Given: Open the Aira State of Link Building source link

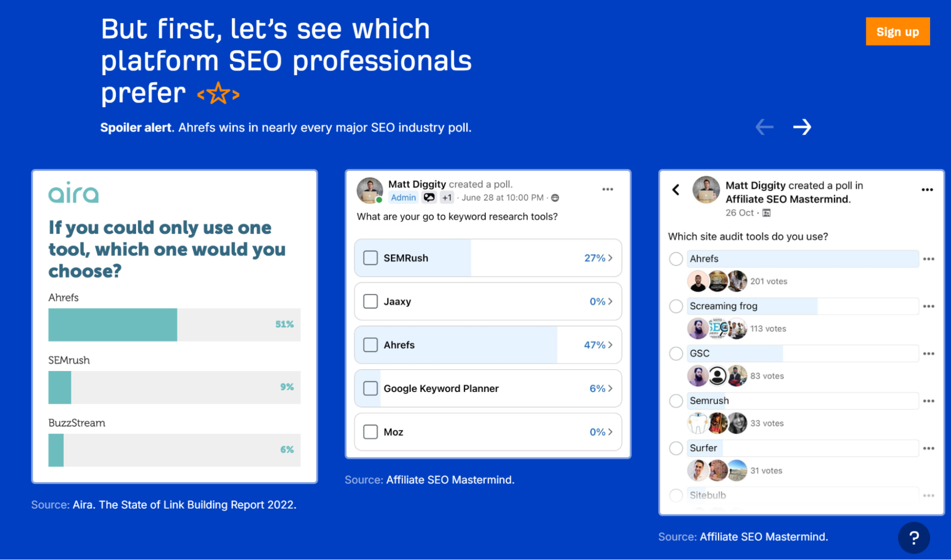Looking at the screenshot, I should tap(184, 504).
